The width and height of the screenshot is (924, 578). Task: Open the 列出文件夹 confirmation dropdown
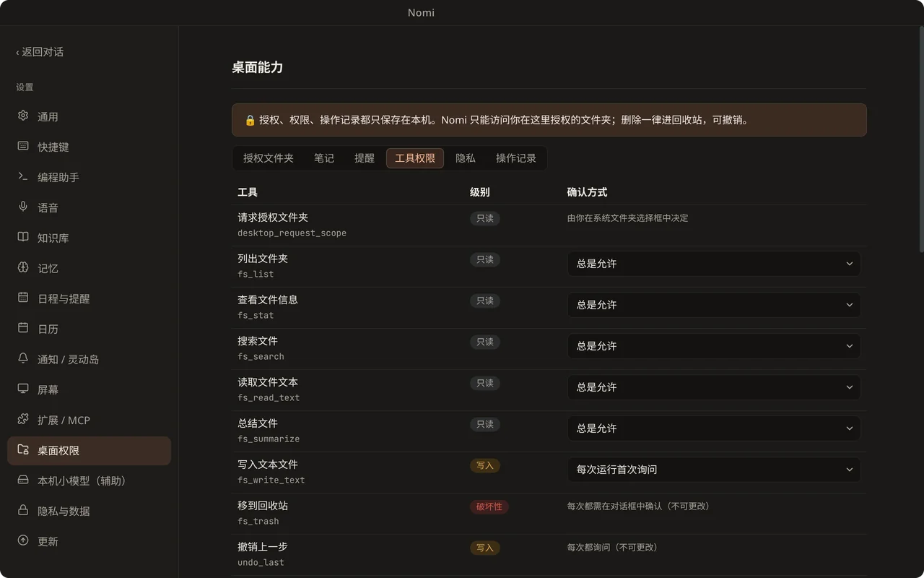pyautogui.click(x=714, y=264)
